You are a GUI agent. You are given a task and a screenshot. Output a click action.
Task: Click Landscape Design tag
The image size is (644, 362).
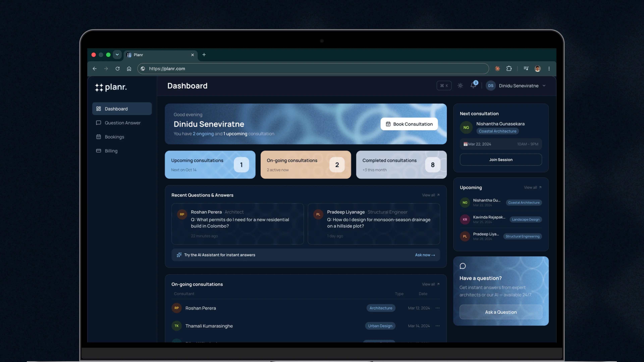[525, 219]
